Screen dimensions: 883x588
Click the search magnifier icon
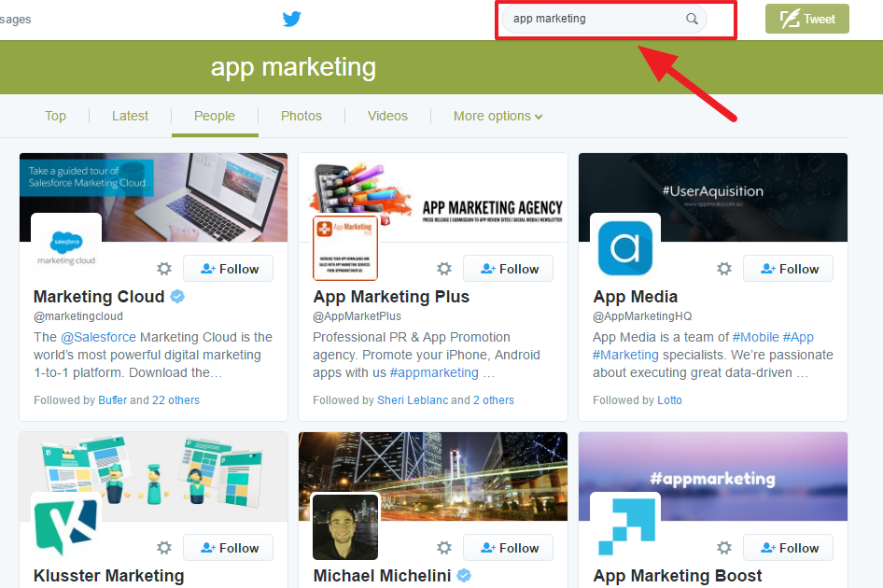pos(692,19)
